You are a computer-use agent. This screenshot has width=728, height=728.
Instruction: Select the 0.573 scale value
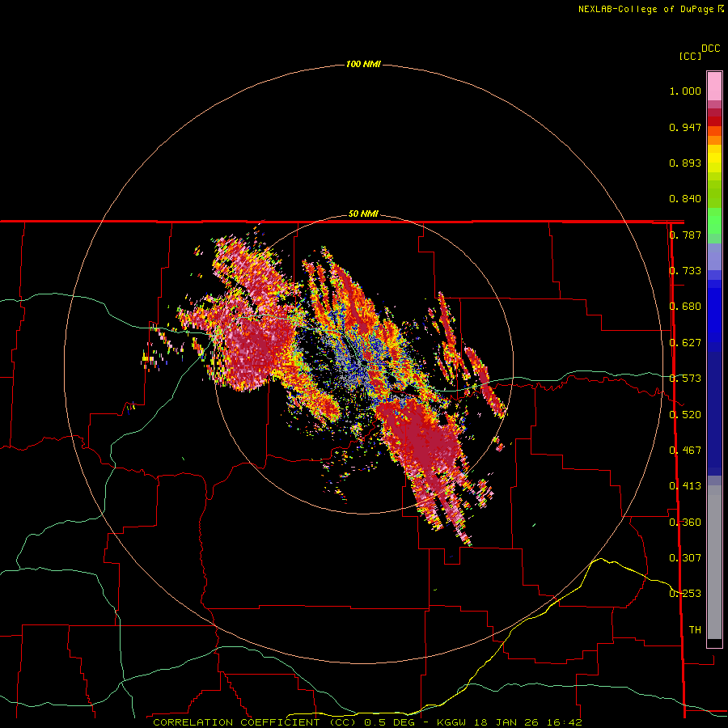(685, 379)
